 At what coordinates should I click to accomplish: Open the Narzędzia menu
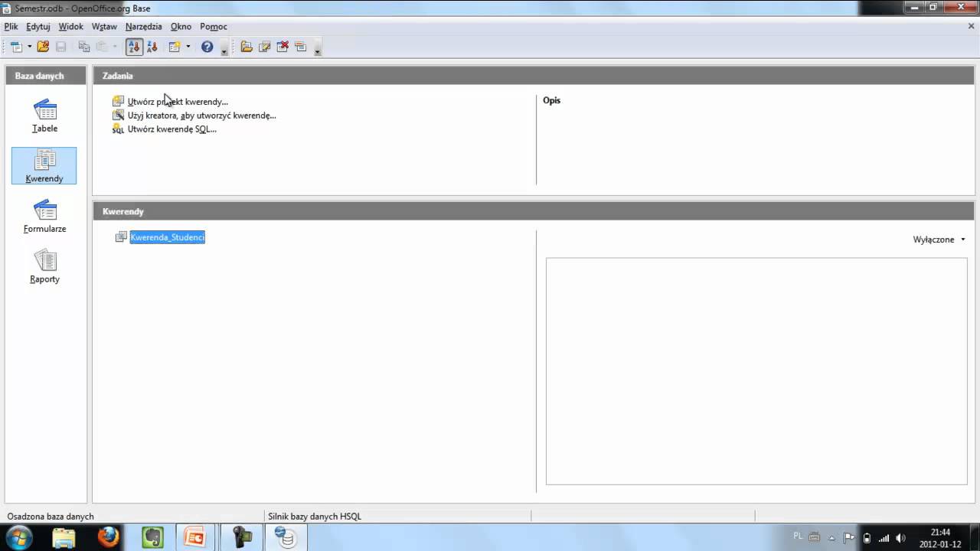pyautogui.click(x=143, y=26)
